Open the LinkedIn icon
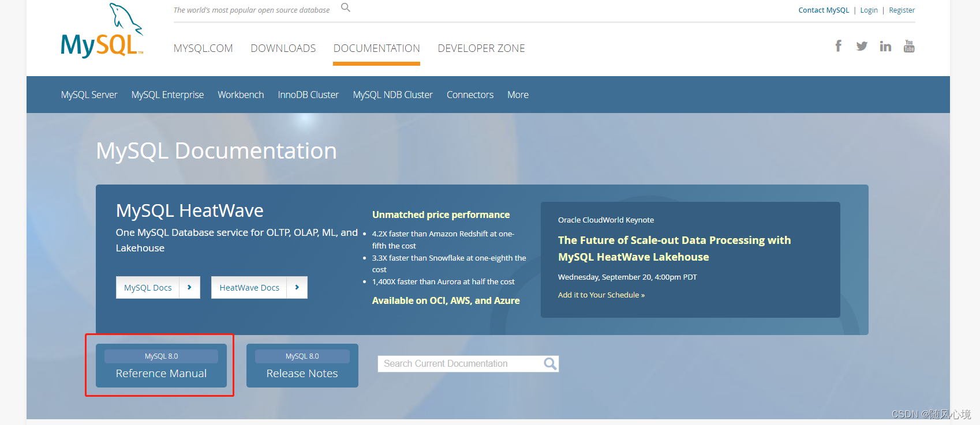 click(x=885, y=46)
